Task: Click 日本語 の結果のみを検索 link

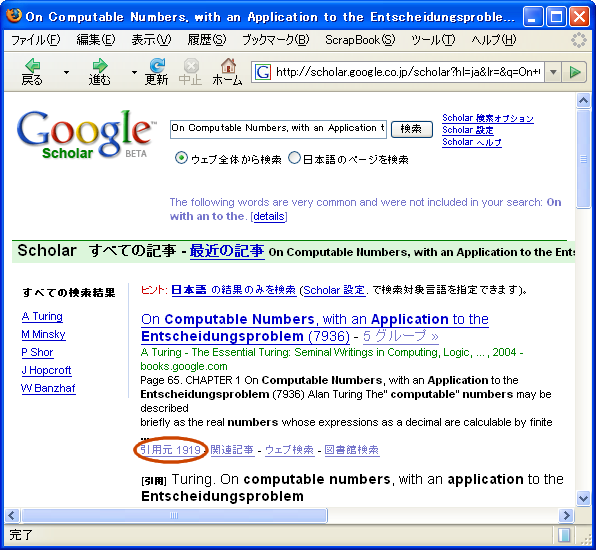Action: tap(234, 290)
